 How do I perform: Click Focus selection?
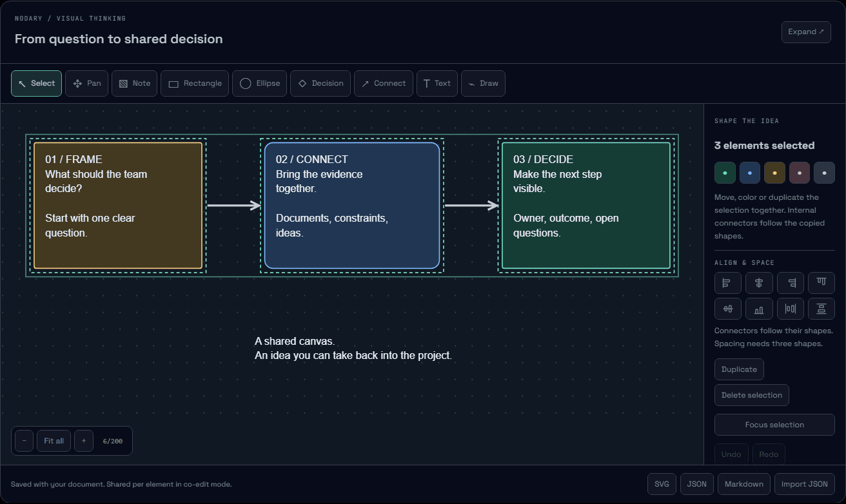click(774, 425)
